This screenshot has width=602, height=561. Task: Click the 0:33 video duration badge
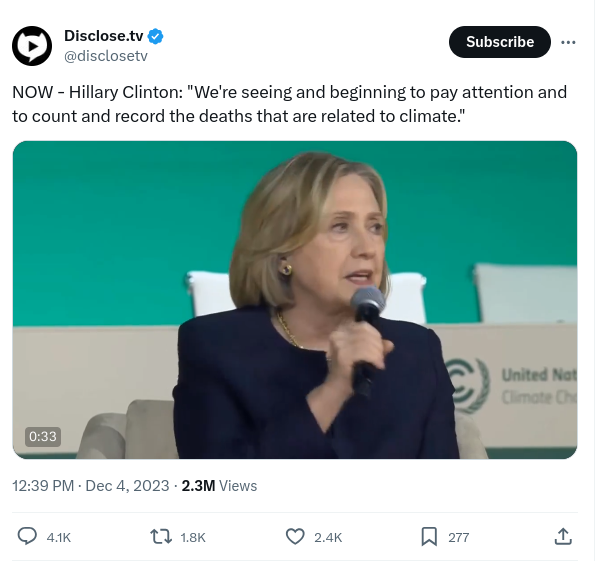(43, 436)
